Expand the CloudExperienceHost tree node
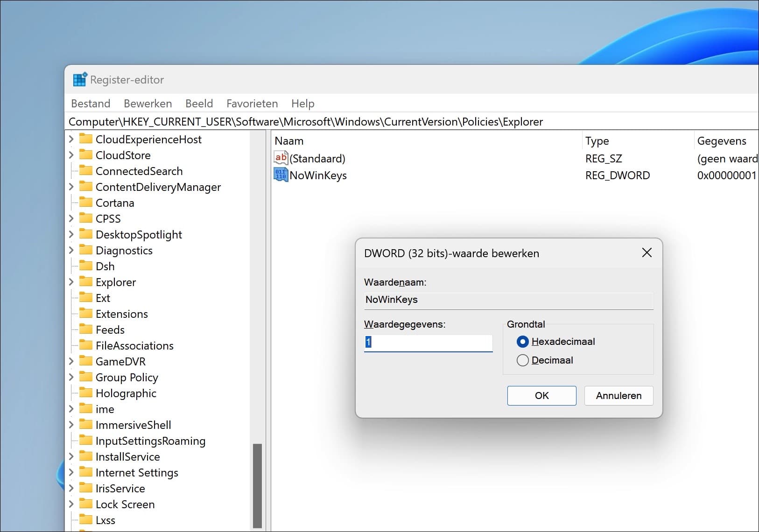 (71, 139)
